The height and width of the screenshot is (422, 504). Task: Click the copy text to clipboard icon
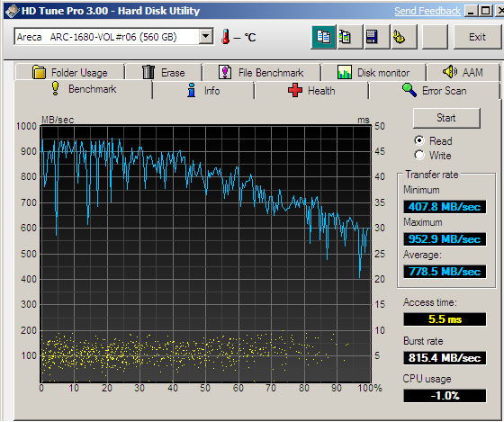click(x=324, y=37)
